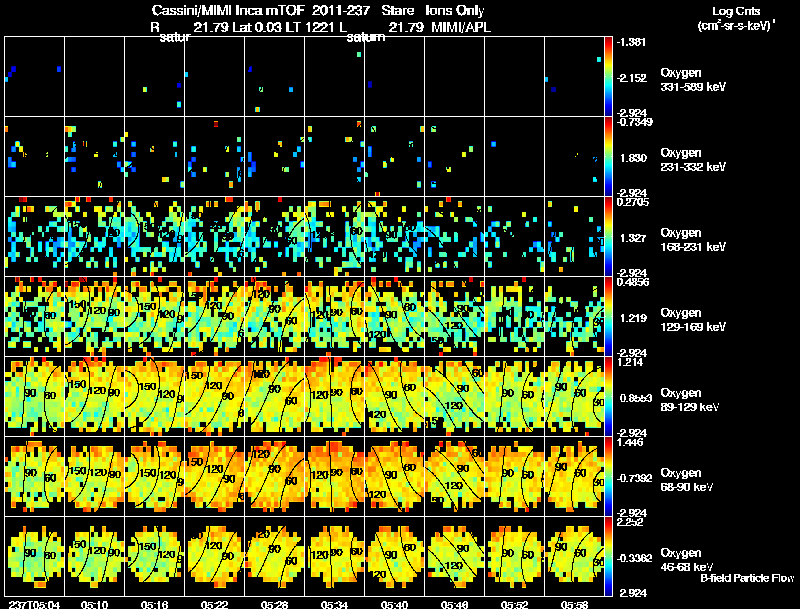This screenshot has width=800, height=609.
Task: Click the 05:16 time label
Action: coord(155,604)
